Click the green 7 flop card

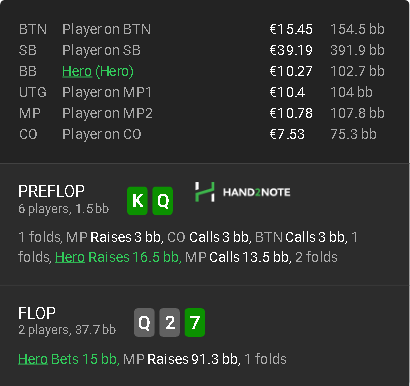(x=195, y=322)
